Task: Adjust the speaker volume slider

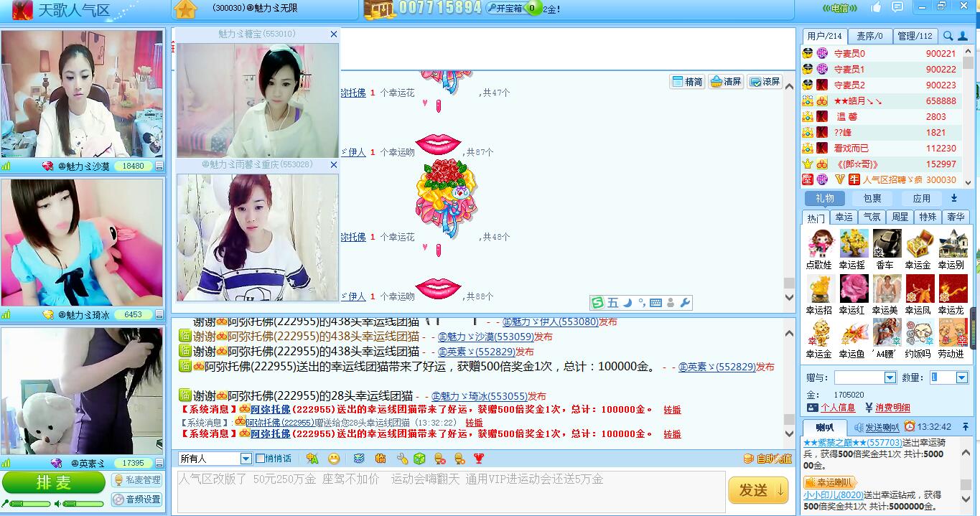Action: [83, 504]
